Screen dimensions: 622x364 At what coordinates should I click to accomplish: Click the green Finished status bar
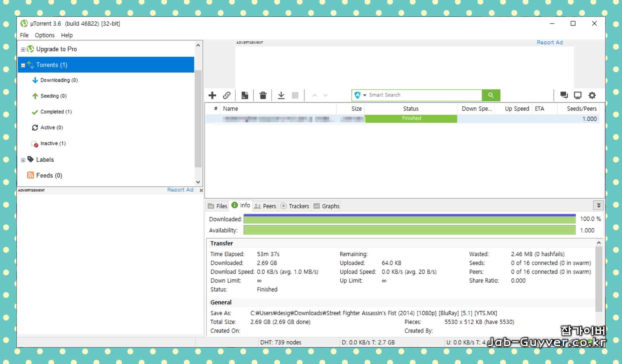pyautogui.click(x=411, y=118)
